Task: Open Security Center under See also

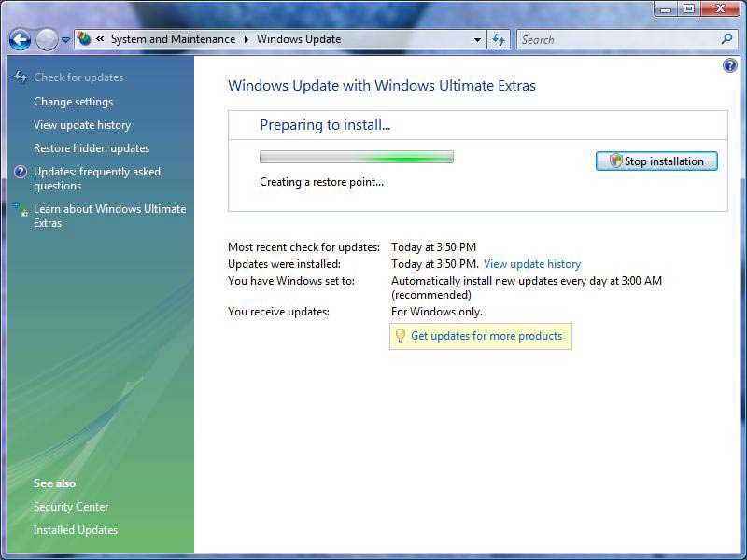Action: 71,507
